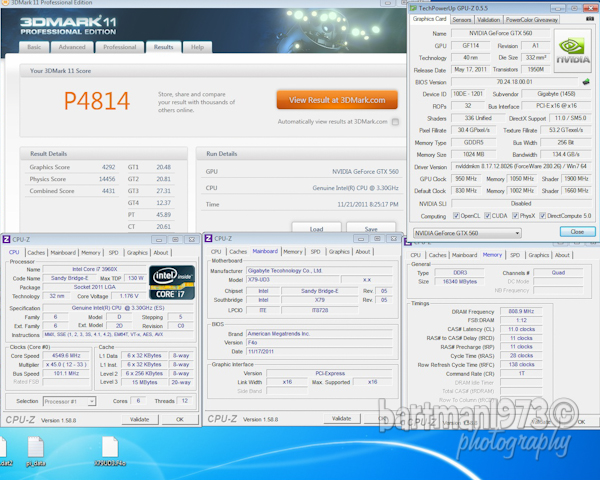The height and width of the screenshot is (480, 600).
Task: Toggle the PhysX checkbox
Action: [516, 215]
